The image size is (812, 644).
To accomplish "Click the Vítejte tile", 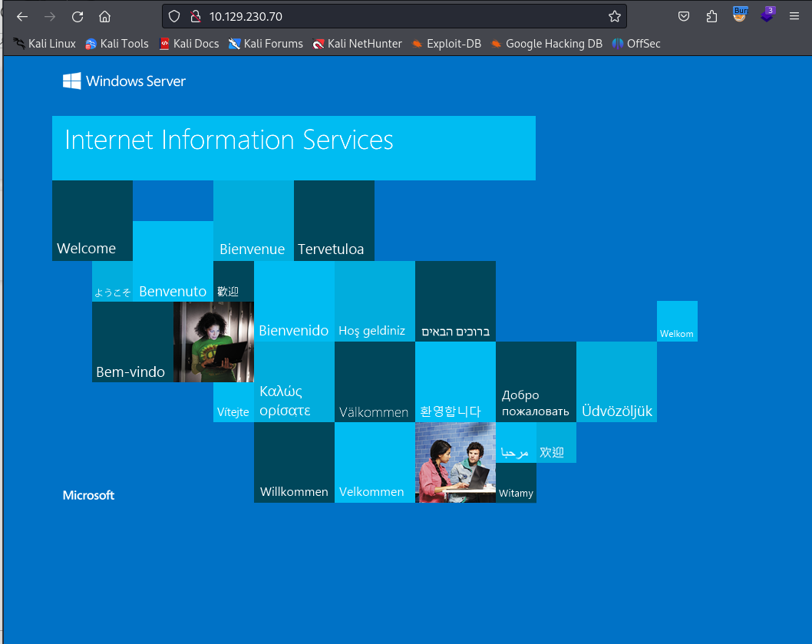I will click(x=233, y=402).
